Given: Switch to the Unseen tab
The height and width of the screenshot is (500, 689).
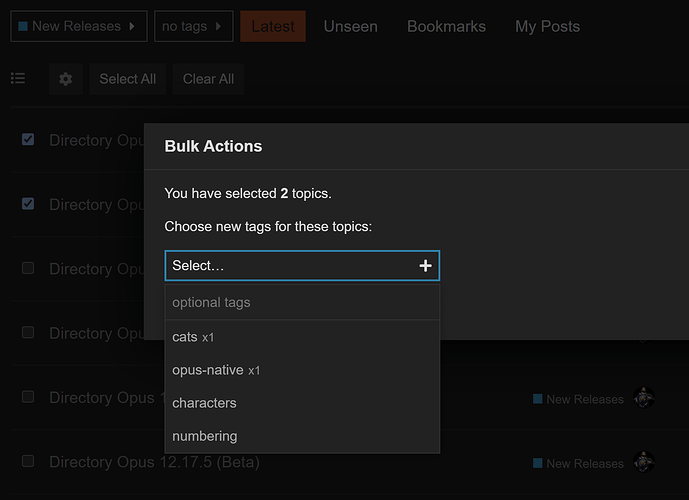Looking at the screenshot, I should pyautogui.click(x=350, y=26).
